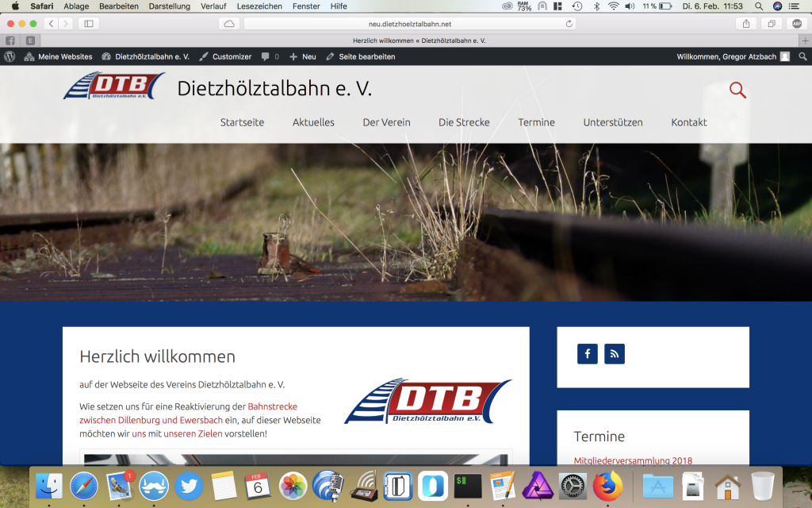Open Photos app from the dock

[293, 487]
